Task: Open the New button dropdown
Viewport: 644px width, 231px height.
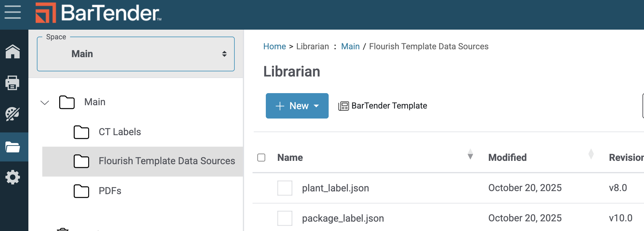Action: pyautogui.click(x=297, y=106)
